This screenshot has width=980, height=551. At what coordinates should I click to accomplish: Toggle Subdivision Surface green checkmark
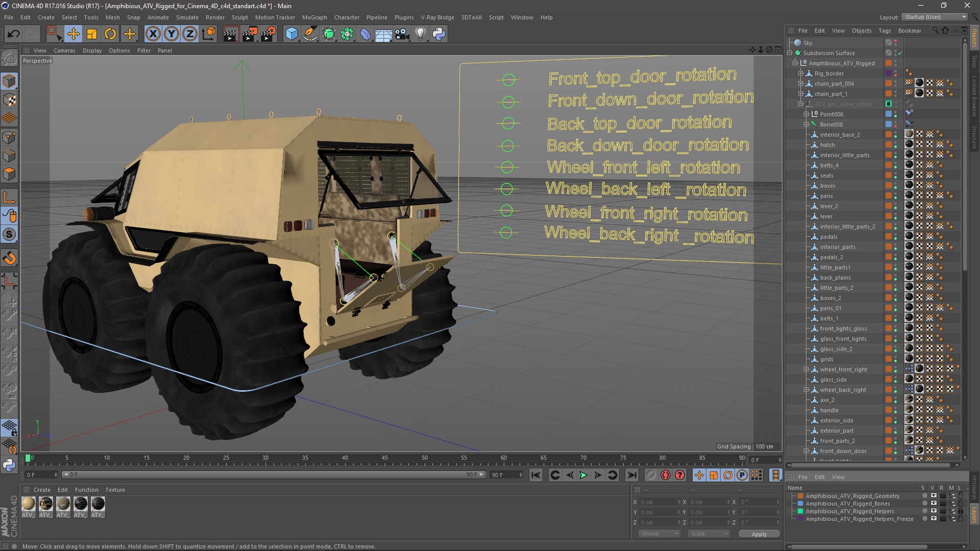(x=900, y=53)
